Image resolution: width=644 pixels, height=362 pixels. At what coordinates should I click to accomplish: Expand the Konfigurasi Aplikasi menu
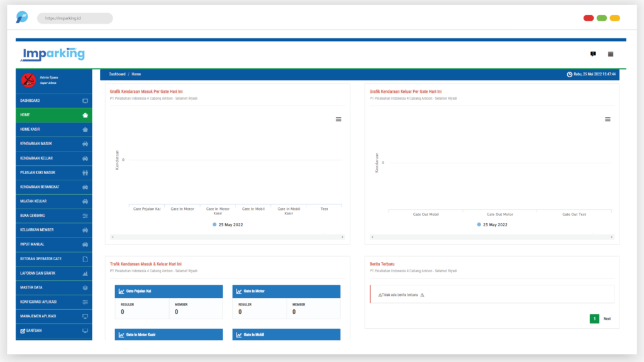[x=53, y=302]
